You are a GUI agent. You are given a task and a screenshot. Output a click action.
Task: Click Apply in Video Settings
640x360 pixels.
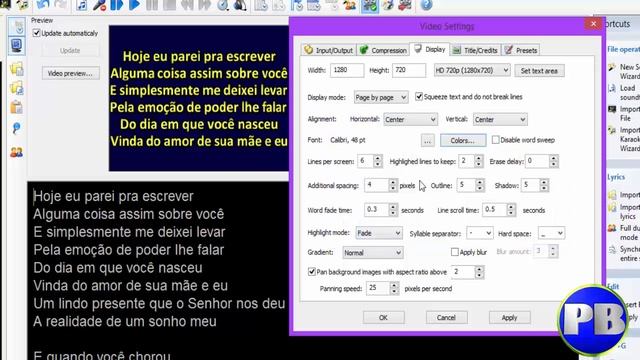point(509,318)
